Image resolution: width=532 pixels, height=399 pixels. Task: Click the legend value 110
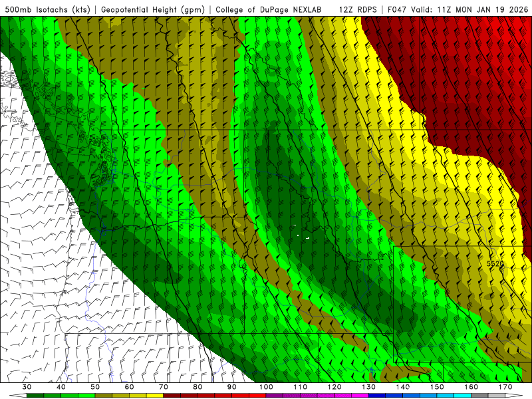pyautogui.click(x=301, y=387)
